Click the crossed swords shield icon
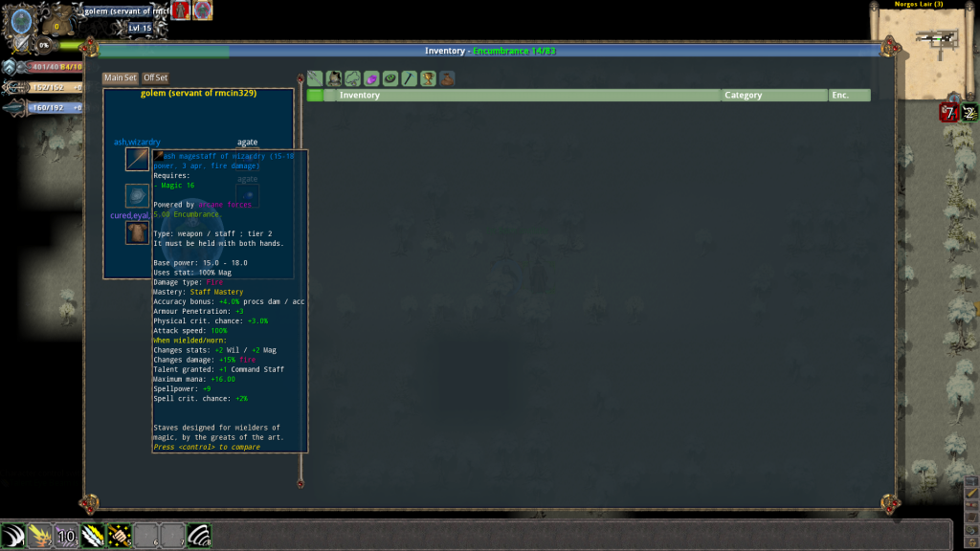980x551 pixels. 21,44
